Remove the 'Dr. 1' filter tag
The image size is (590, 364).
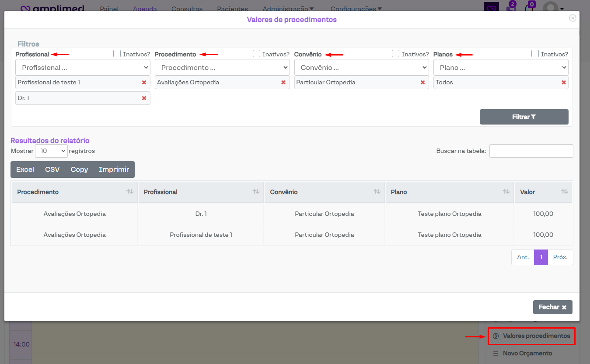(x=144, y=98)
